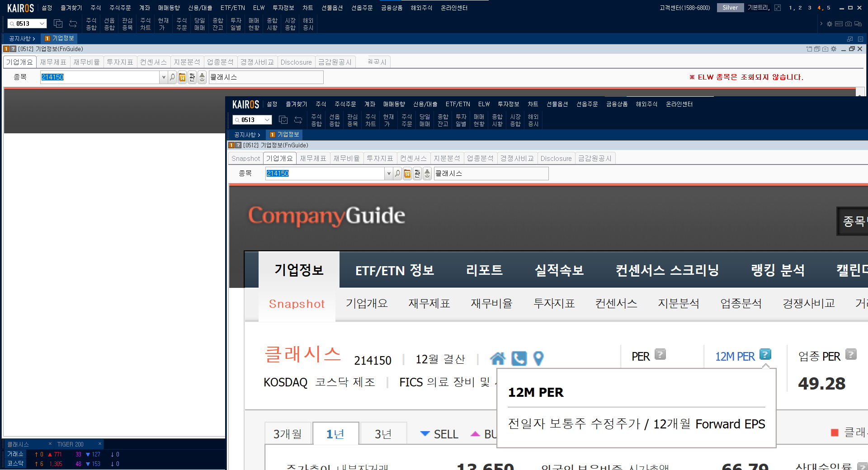Open the gear settings icon in the top-right toolbar

(830, 24)
